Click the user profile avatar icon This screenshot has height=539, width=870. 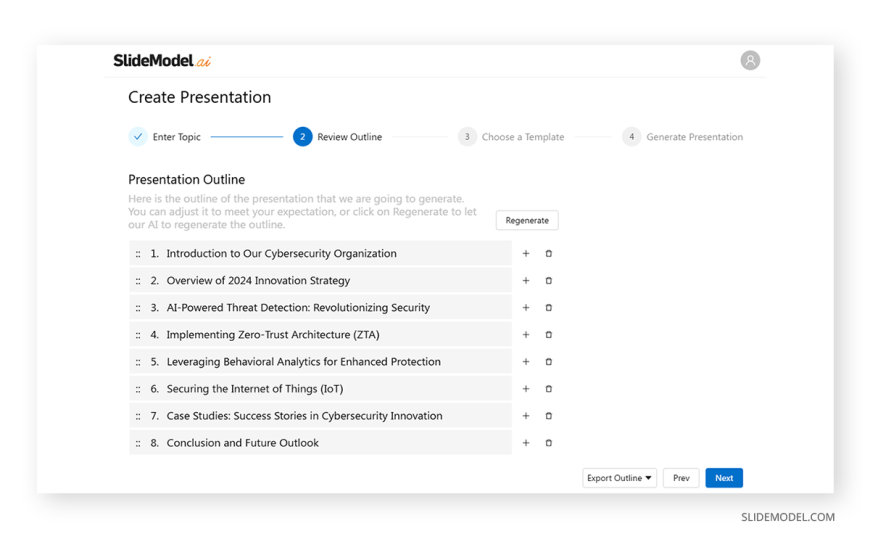(750, 61)
